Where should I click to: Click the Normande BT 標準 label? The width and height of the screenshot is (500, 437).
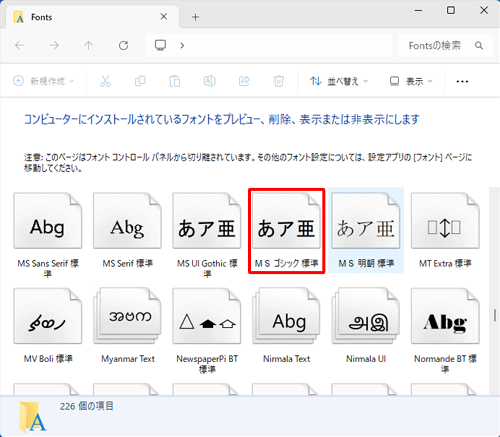point(445,364)
